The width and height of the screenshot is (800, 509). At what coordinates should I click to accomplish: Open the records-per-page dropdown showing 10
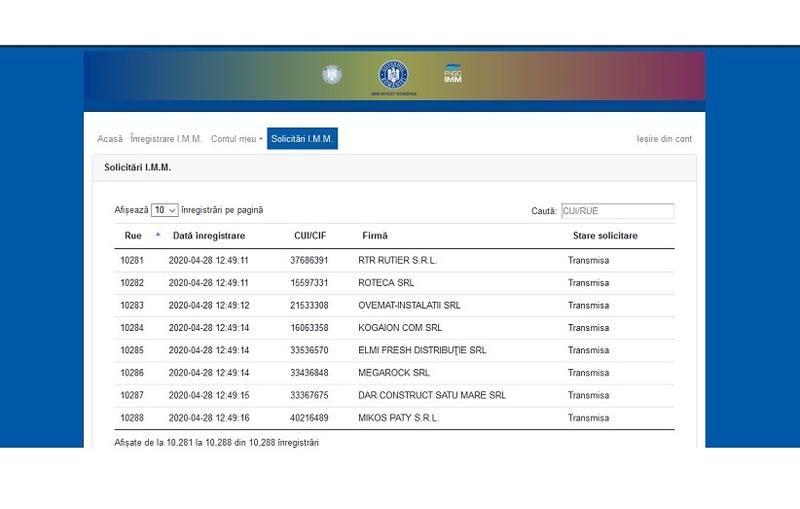pos(165,211)
